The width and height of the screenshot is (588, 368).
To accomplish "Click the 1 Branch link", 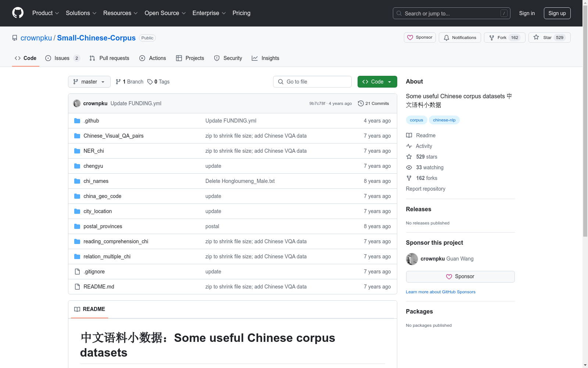I will 129,82.
